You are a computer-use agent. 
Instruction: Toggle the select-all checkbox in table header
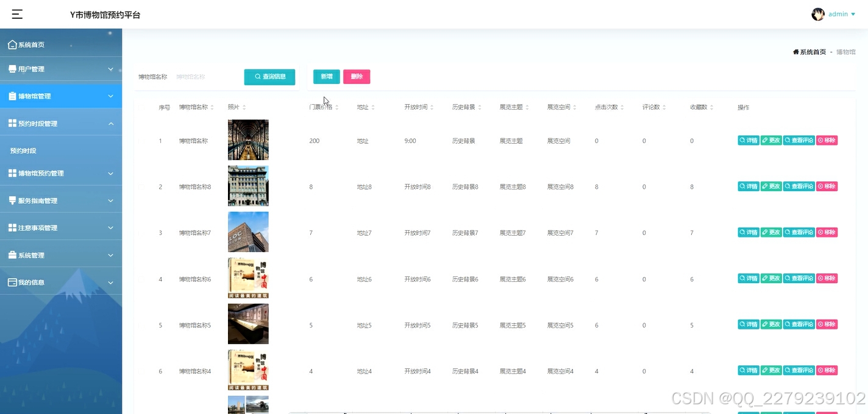click(x=141, y=108)
